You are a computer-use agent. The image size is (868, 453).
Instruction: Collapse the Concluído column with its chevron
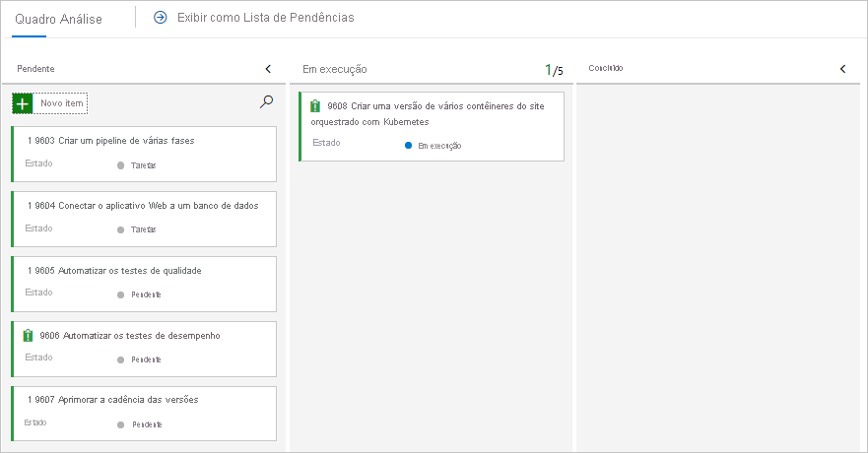point(842,69)
